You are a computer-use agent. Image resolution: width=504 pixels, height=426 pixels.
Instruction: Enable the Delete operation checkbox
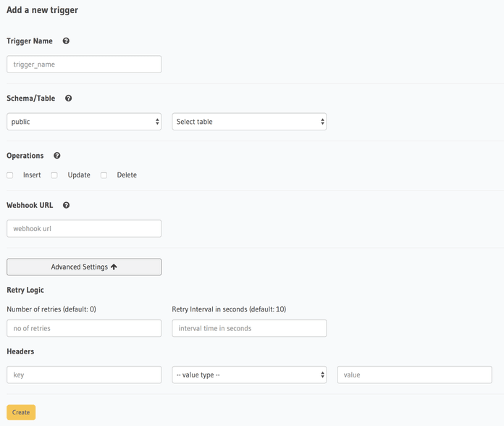coord(104,175)
